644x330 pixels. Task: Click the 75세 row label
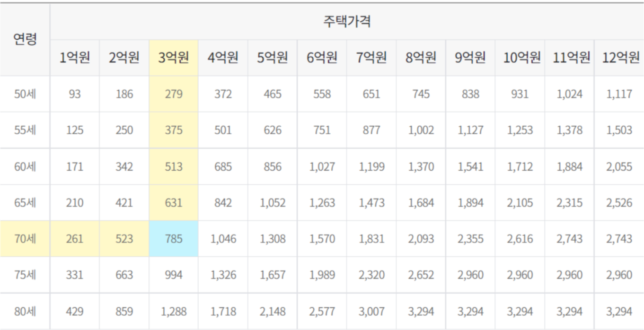point(25,275)
